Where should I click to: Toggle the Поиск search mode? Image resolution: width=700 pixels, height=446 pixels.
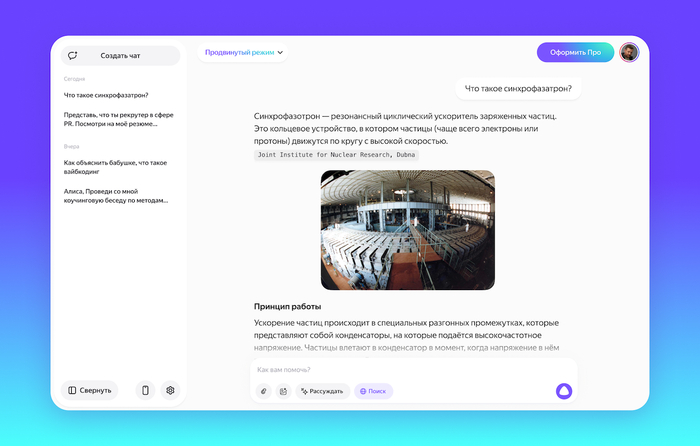click(x=373, y=391)
